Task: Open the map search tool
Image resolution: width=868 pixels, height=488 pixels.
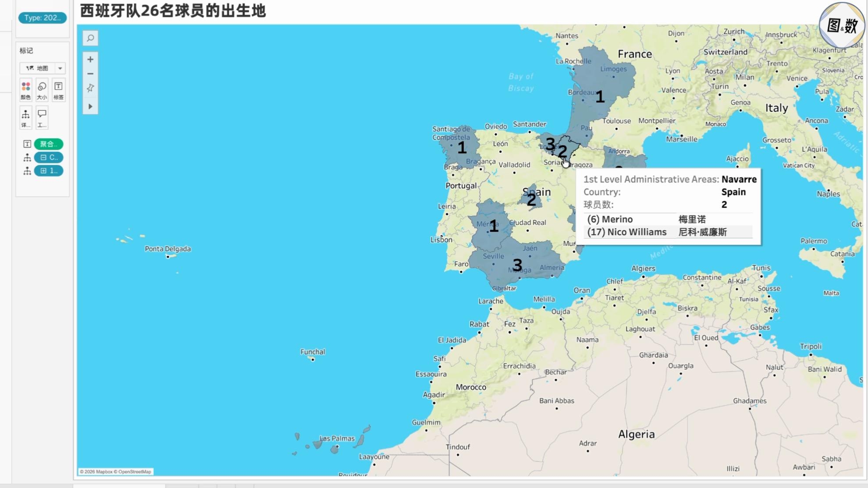Action: 90,38
